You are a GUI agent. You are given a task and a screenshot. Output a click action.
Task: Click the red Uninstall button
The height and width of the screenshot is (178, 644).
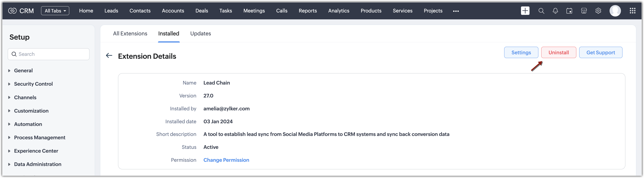[x=559, y=52]
